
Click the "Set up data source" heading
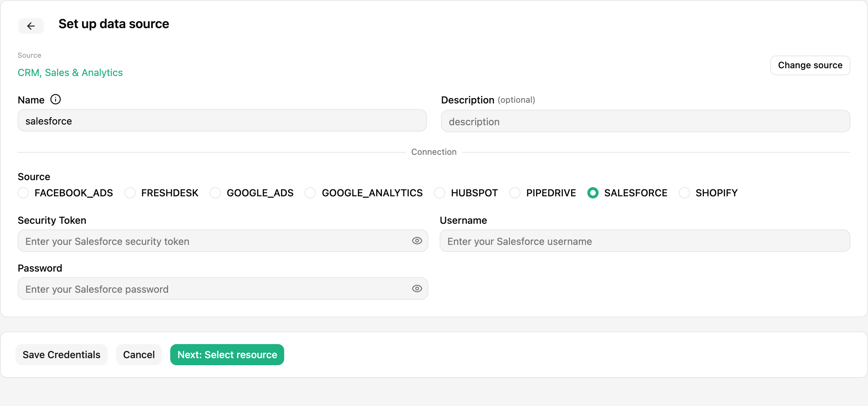pyautogui.click(x=114, y=24)
